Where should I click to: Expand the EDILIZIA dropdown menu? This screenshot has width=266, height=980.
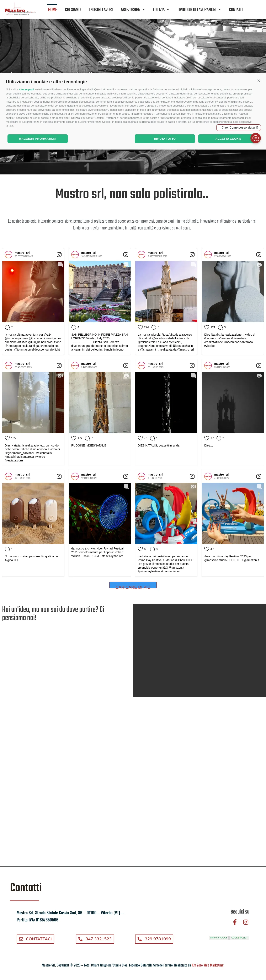[161, 10]
